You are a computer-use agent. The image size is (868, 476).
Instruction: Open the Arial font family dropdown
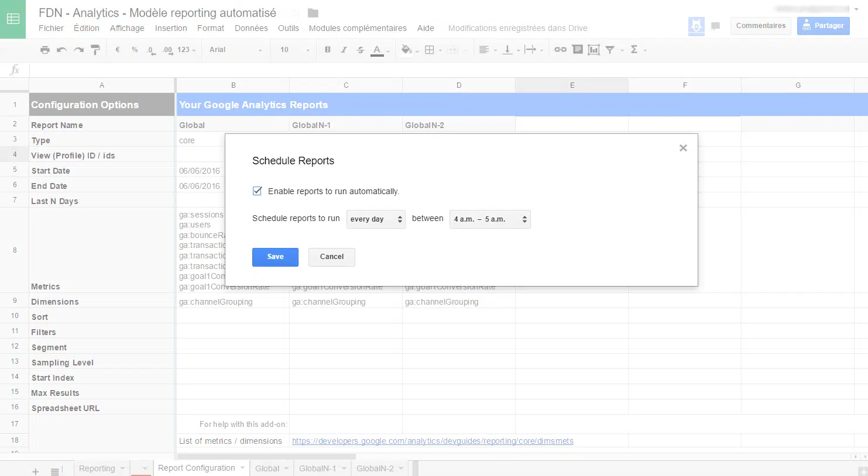[x=235, y=50]
